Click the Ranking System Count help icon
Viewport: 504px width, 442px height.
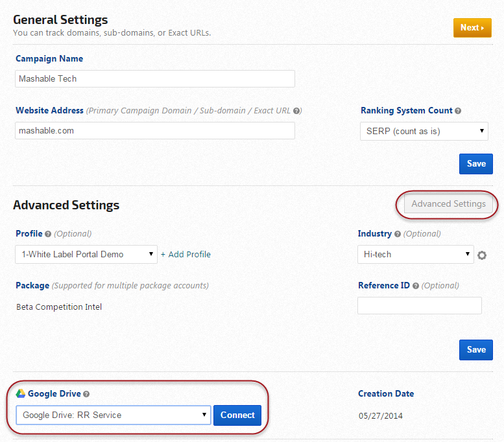(x=458, y=111)
